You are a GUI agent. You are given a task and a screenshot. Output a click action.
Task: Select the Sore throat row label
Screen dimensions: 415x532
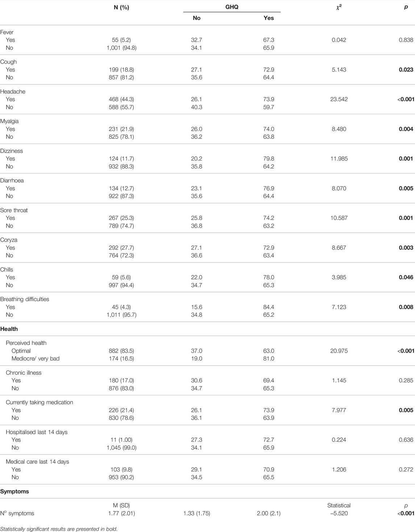tap(14, 210)
